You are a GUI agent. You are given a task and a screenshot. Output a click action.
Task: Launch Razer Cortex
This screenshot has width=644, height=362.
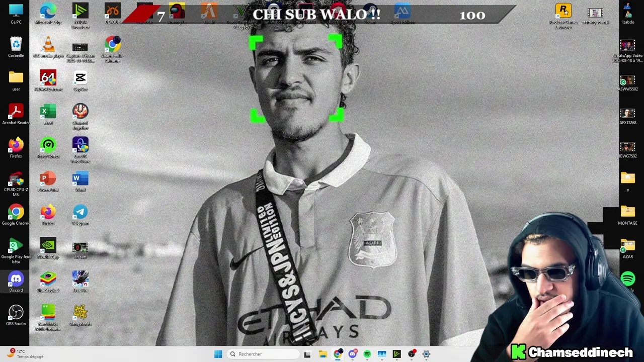(x=48, y=148)
